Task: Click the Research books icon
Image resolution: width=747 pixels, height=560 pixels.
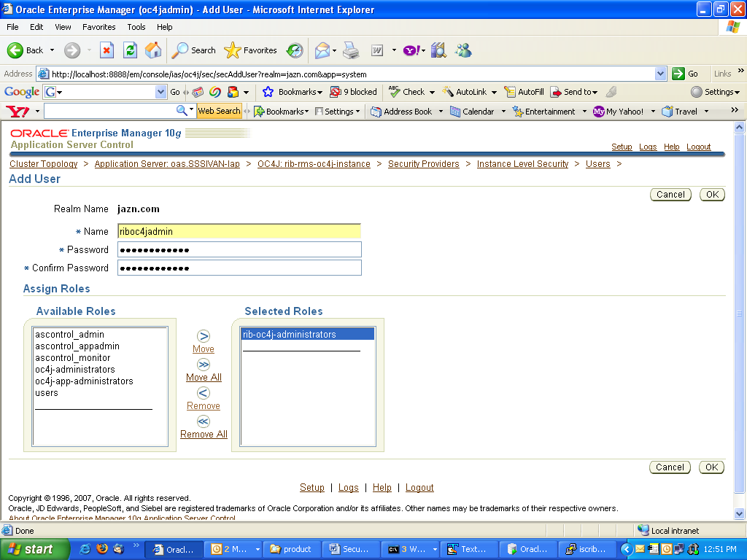Action: coord(438,50)
